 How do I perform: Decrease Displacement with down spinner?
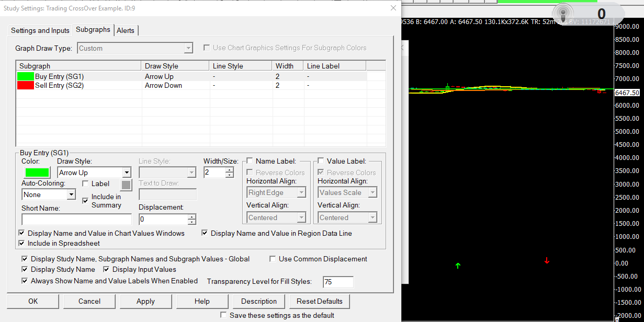coord(192,222)
